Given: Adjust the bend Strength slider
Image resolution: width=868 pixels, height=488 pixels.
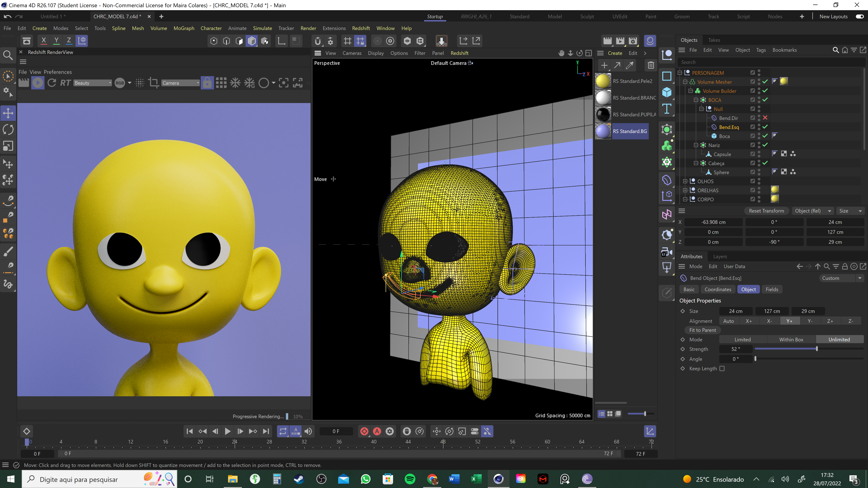Looking at the screenshot, I should coord(816,349).
